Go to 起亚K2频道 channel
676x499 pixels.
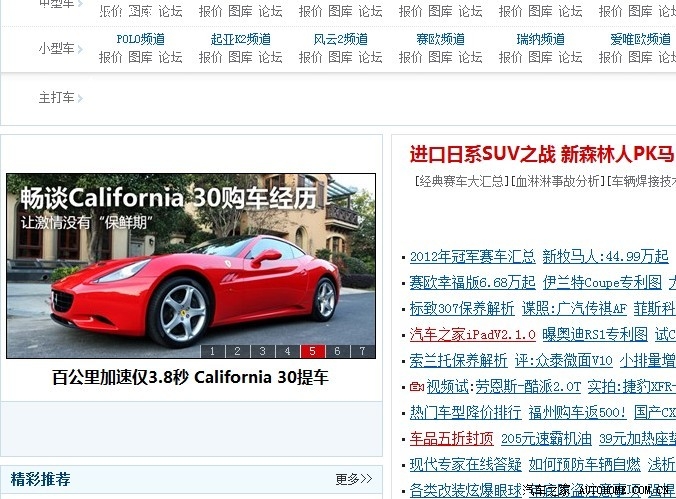(240, 39)
